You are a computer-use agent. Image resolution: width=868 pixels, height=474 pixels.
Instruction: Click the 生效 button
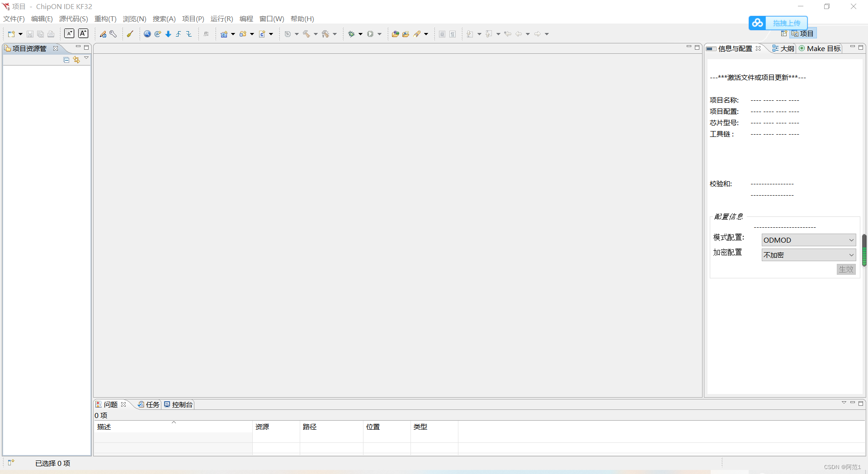coord(846,269)
